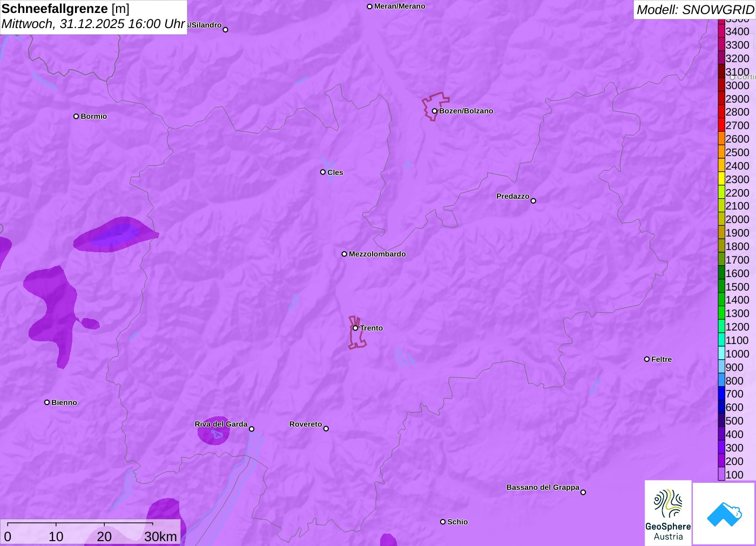Screen dimensions: 756x546
Task: Click the 1000 m cyan legend swatch
Action: [x=721, y=354]
